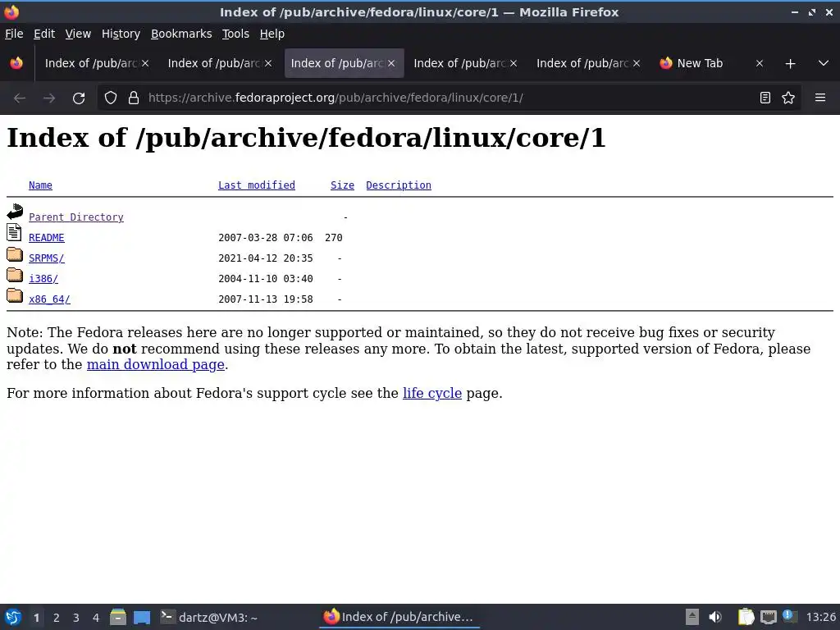The height and width of the screenshot is (630, 840).
Task: Click README date 2007-03-28 07:06
Action: click(x=265, y=238)
